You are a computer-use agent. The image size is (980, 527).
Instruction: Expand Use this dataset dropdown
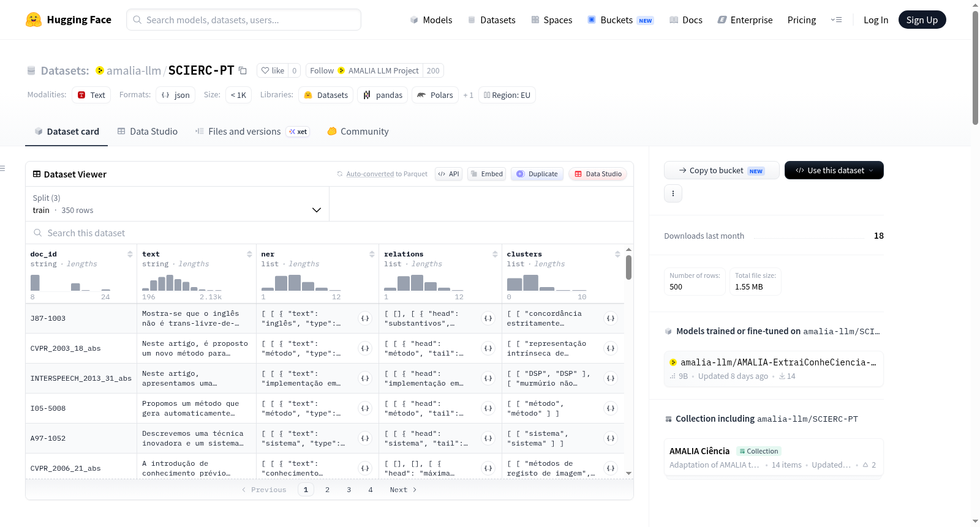(834, 170)
